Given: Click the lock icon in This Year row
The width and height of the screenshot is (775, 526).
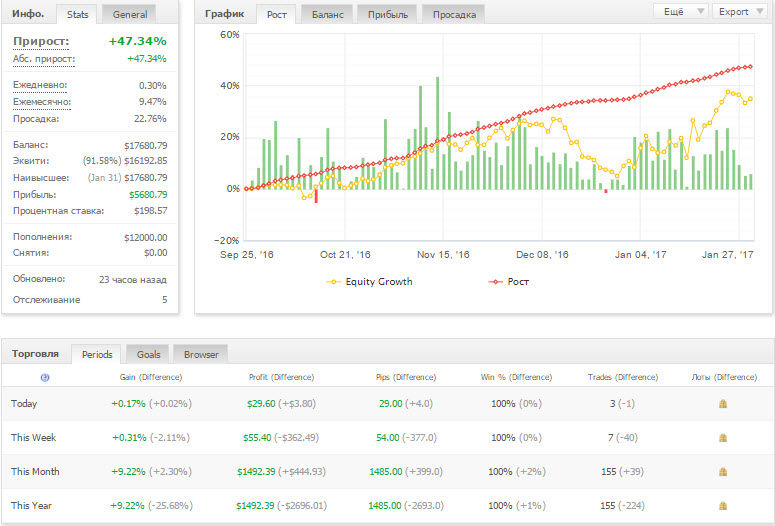Looking at the screenshot, I should (x=722, y=506).
